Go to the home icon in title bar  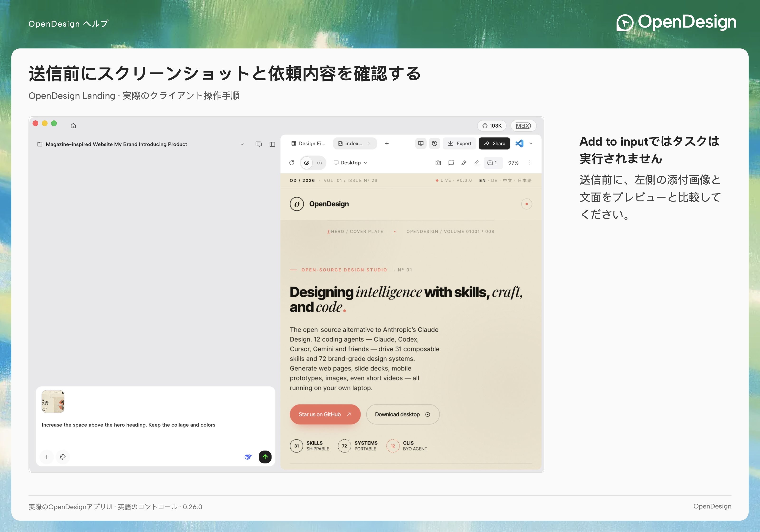pos(73,125)
